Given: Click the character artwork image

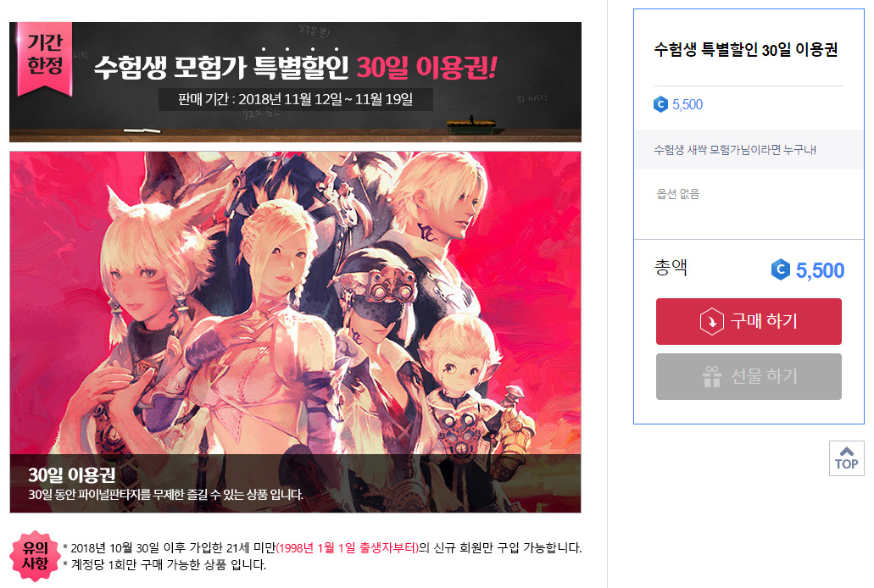Looking at the screenshot, I should 295,331.
